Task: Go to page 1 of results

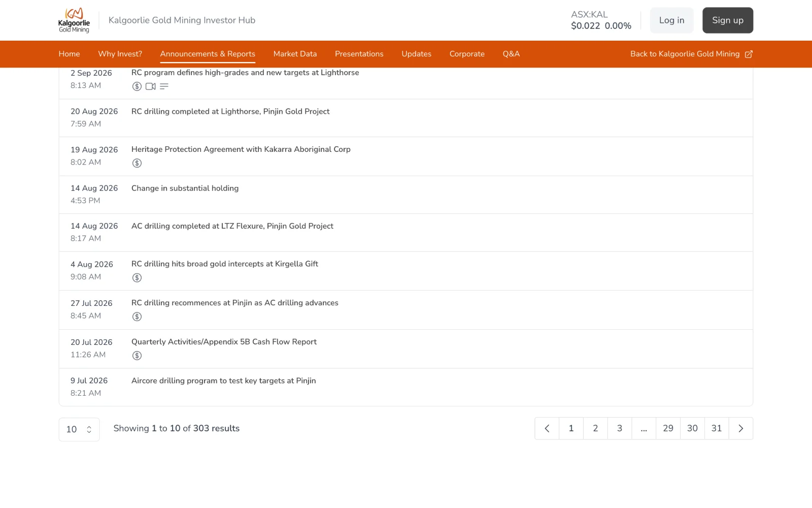Action: tap(571, 429)
